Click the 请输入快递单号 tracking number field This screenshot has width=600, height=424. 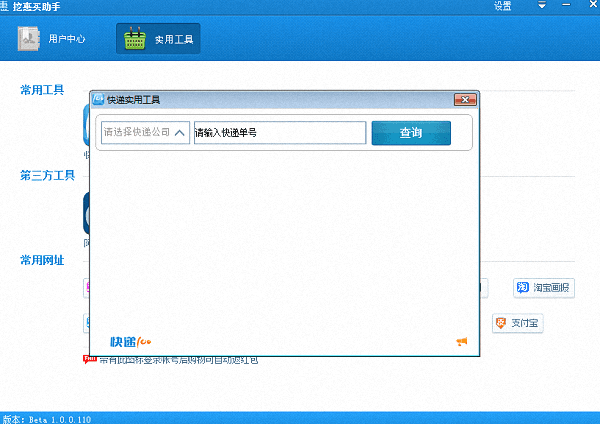[279, 132]
